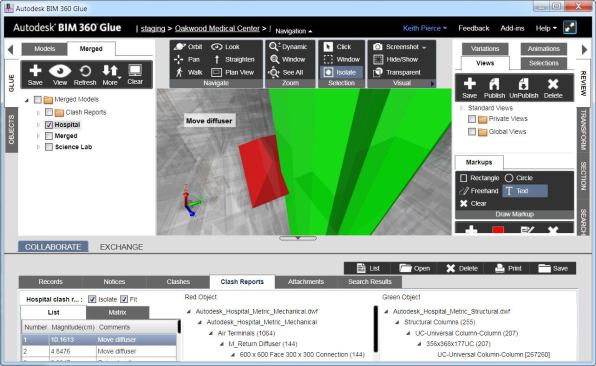Select the Orbit navigation tool
The width and height of the screenshot is (596, 366).
(188, 47)
